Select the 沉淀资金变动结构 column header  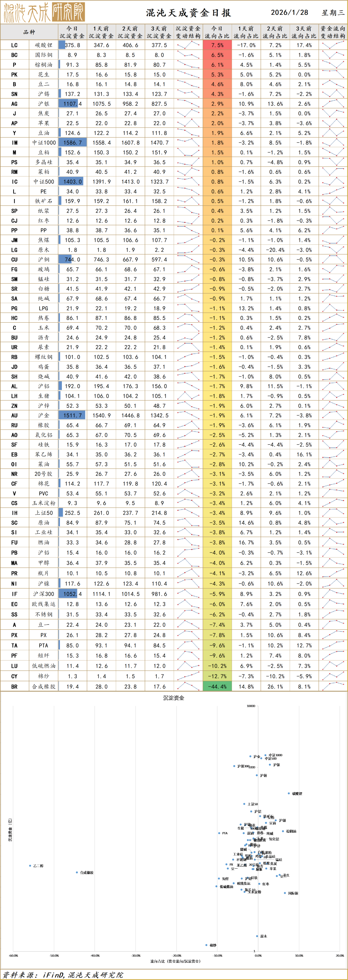point(188,32)
